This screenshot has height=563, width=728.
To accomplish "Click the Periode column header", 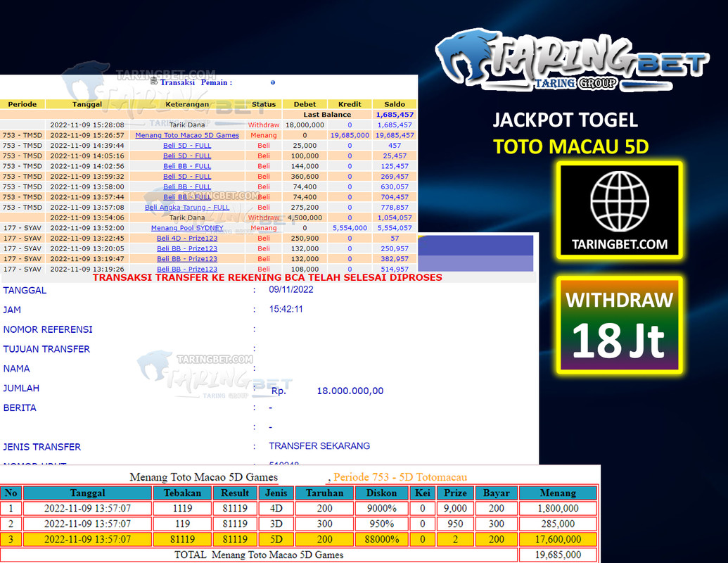I will tap(23, 104).
